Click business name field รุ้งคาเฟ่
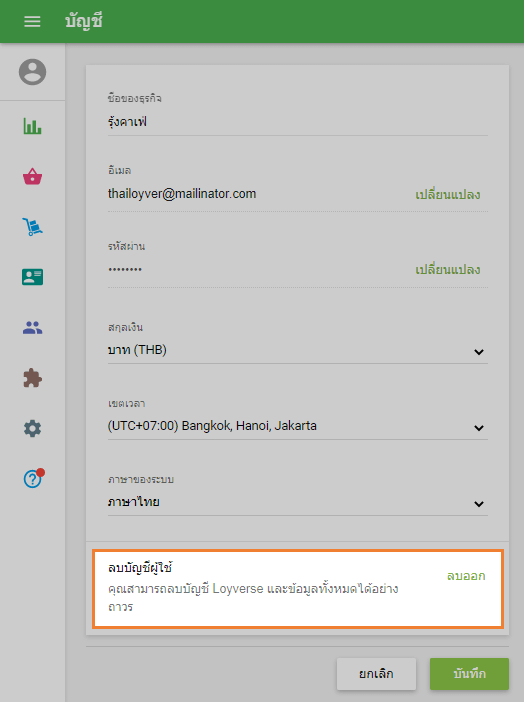Screen dimensions: 524x702 (297, 122)
